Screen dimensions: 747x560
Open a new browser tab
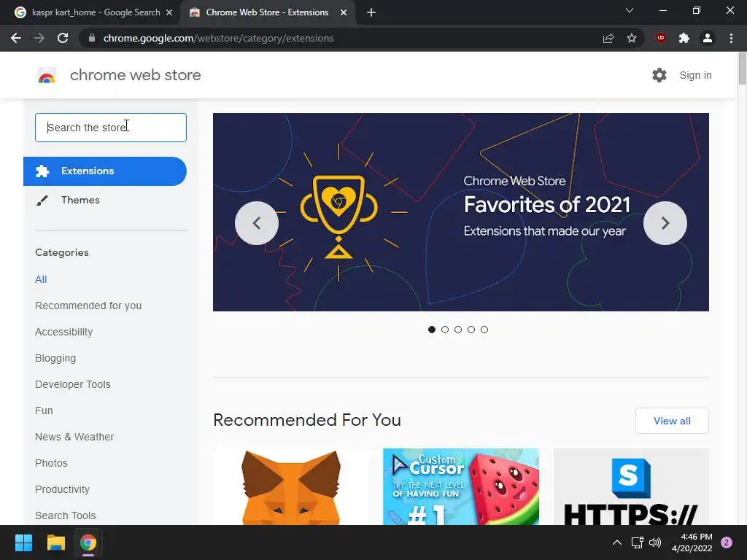(x=371, y=12)
